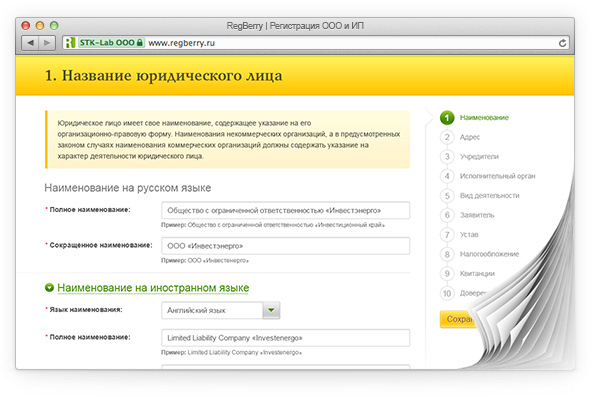Go to the Квитанции step

(477, 274)
